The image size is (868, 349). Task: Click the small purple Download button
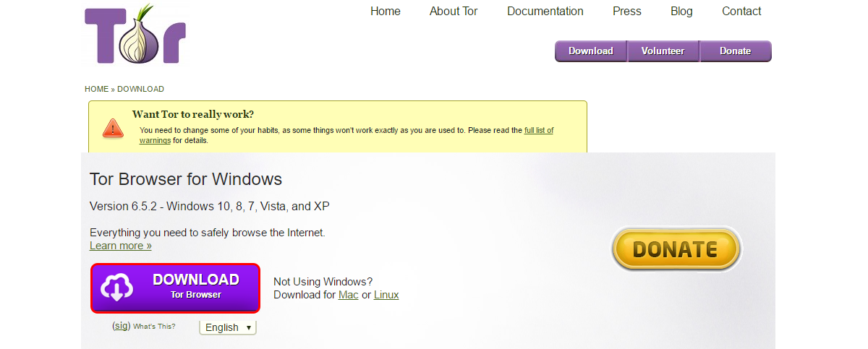[590, 51]
